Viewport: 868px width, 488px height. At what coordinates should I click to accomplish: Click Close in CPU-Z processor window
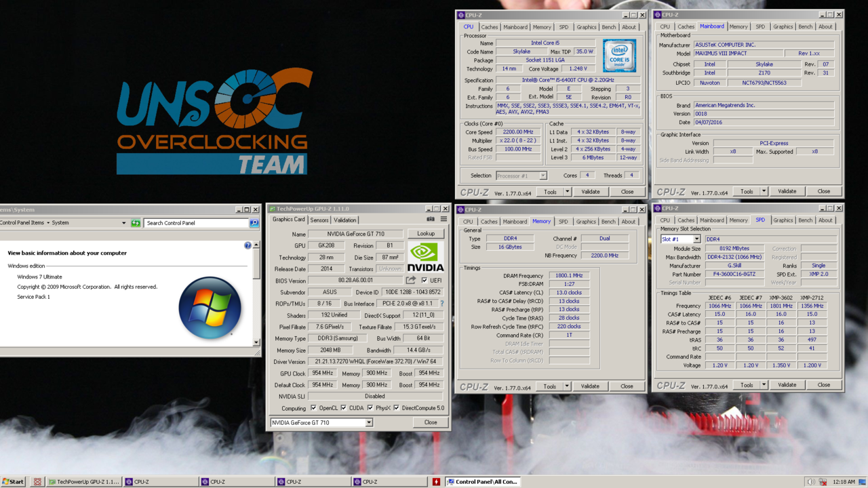627,192
